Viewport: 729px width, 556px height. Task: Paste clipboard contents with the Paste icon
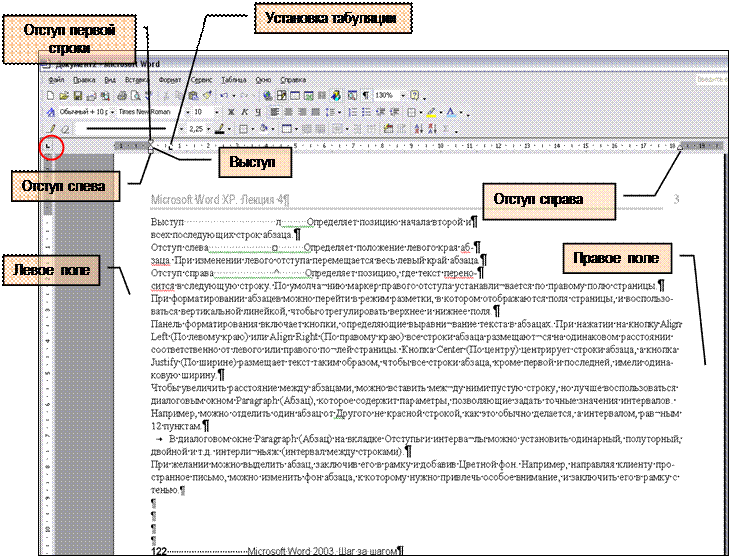(193, 96)
